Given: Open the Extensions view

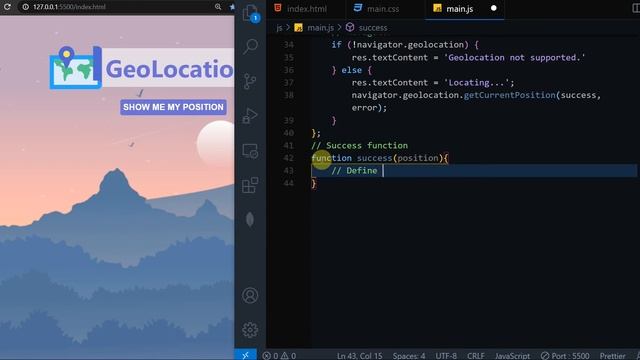Looking at the screenshot, I should tap(250, 185).
